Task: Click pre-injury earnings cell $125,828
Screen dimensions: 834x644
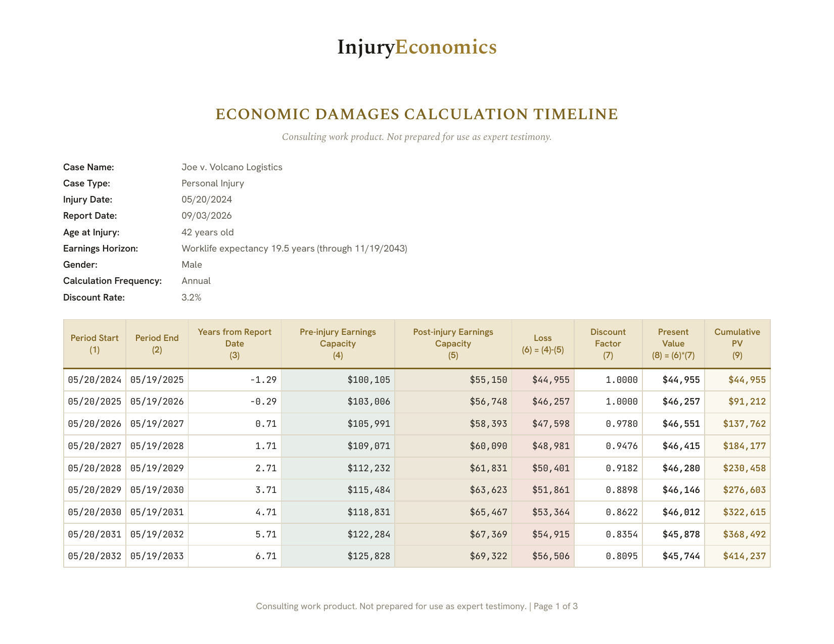Action: coord(338,556)
